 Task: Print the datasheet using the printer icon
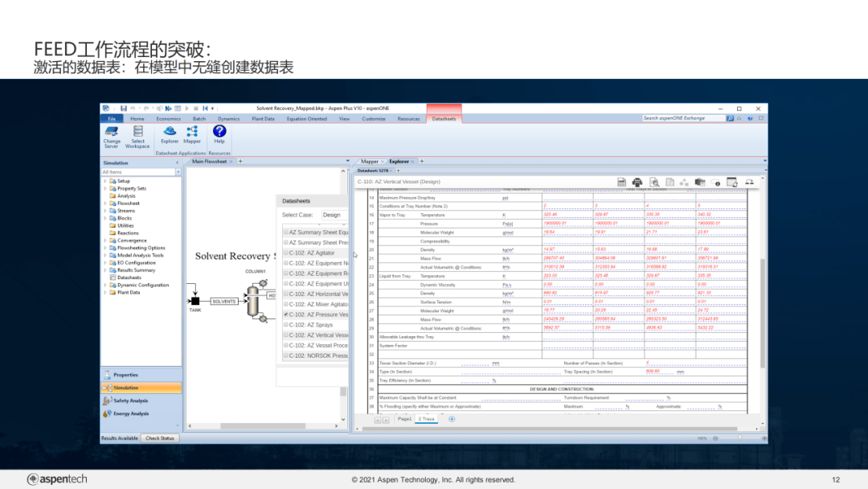(x=637, y=182)
